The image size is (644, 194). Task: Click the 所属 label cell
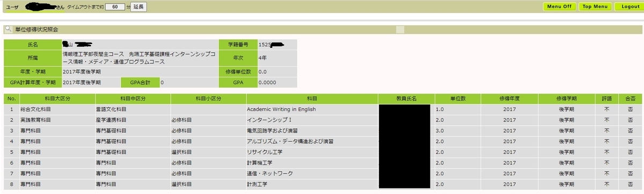pyautogui.click(x=32, y=58)
